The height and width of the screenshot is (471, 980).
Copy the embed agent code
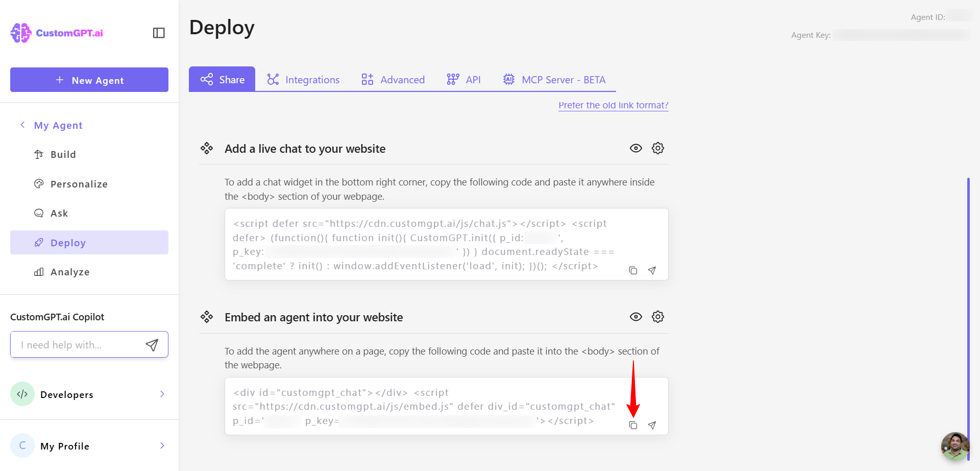pos(633,425)
